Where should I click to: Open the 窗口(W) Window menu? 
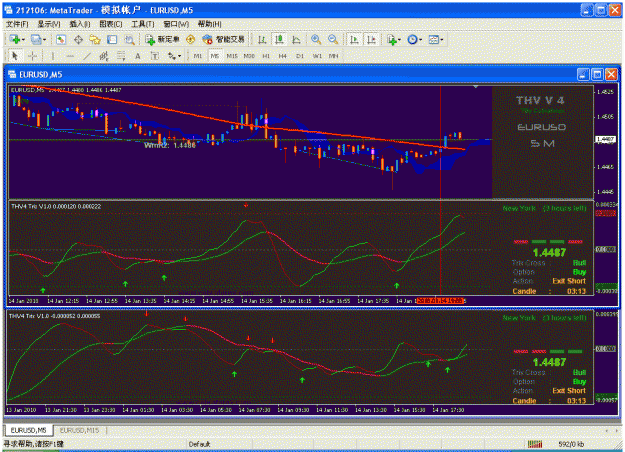[x=176, y=24]
